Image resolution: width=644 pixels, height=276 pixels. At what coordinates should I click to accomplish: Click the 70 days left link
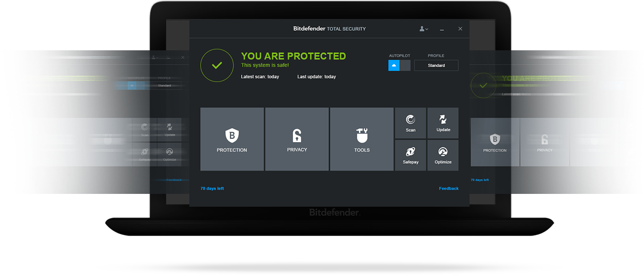(x=212, y=188)
